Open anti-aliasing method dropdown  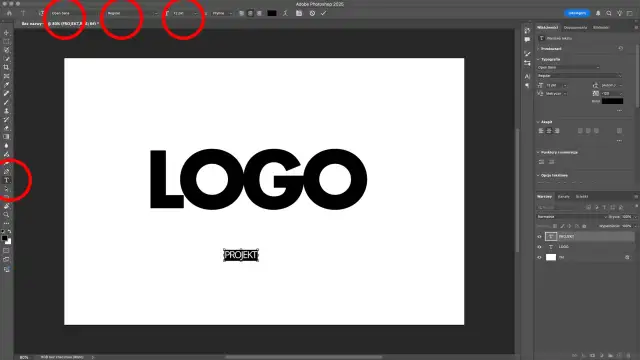(x=222, y=13)
